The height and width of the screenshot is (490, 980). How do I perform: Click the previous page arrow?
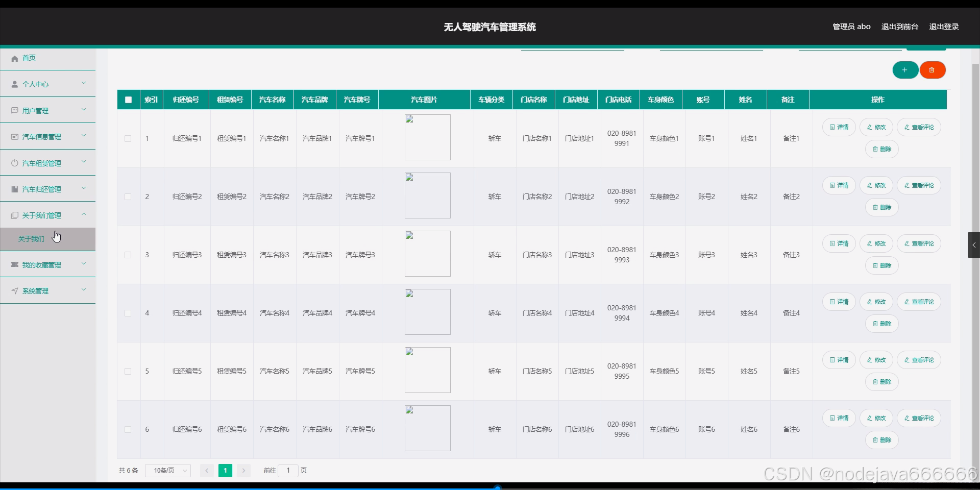coord(207,471)
